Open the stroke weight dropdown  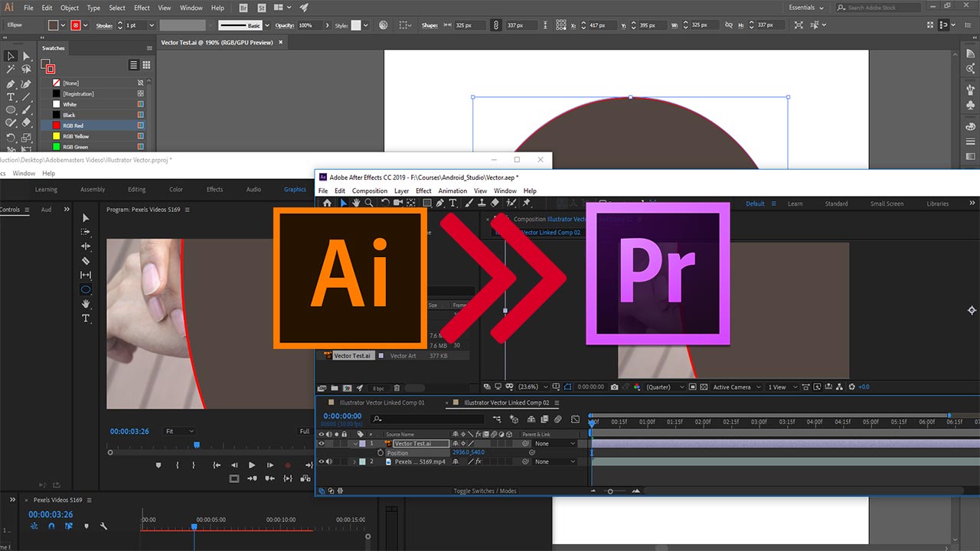coord(151,25)
